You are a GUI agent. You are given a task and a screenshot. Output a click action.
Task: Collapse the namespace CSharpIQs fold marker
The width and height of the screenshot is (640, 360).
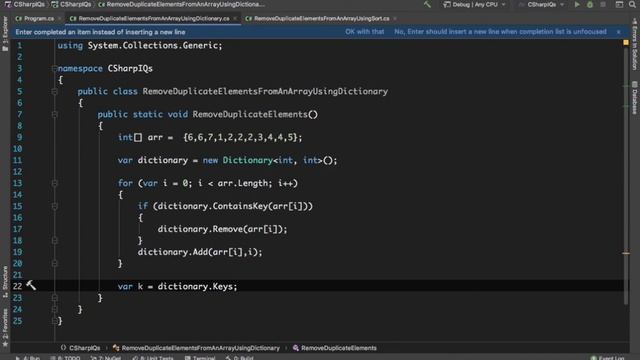point(54,69)
